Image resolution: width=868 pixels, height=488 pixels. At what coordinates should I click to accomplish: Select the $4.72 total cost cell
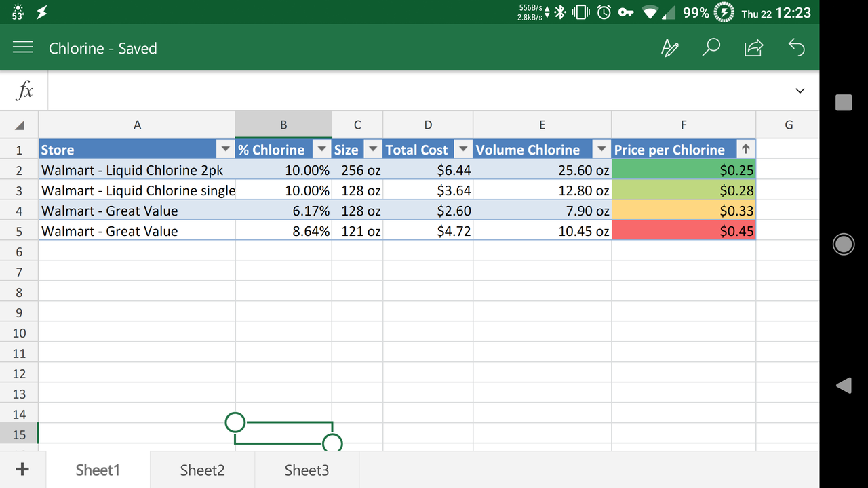[428, 231]
